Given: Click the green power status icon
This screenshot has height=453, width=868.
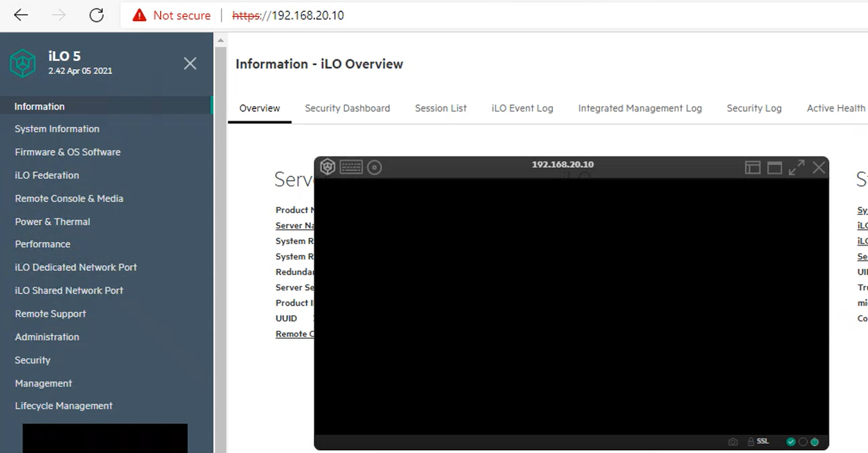Looking at the screenshot, I should pos(814,442).
